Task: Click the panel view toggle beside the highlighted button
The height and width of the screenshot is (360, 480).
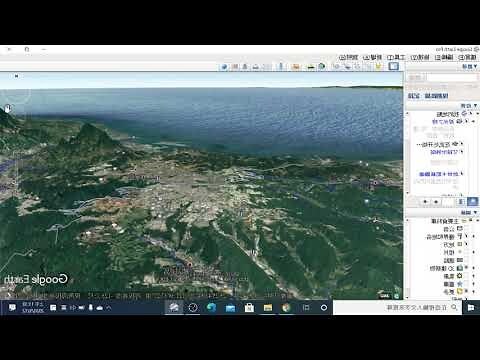Action: (461, 201)
